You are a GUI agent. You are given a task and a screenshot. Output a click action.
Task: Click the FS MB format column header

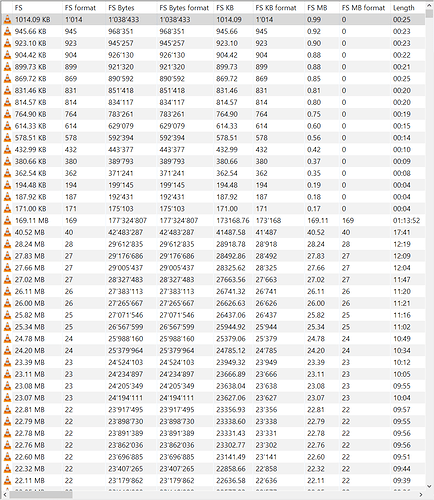[x=365, y=7]
